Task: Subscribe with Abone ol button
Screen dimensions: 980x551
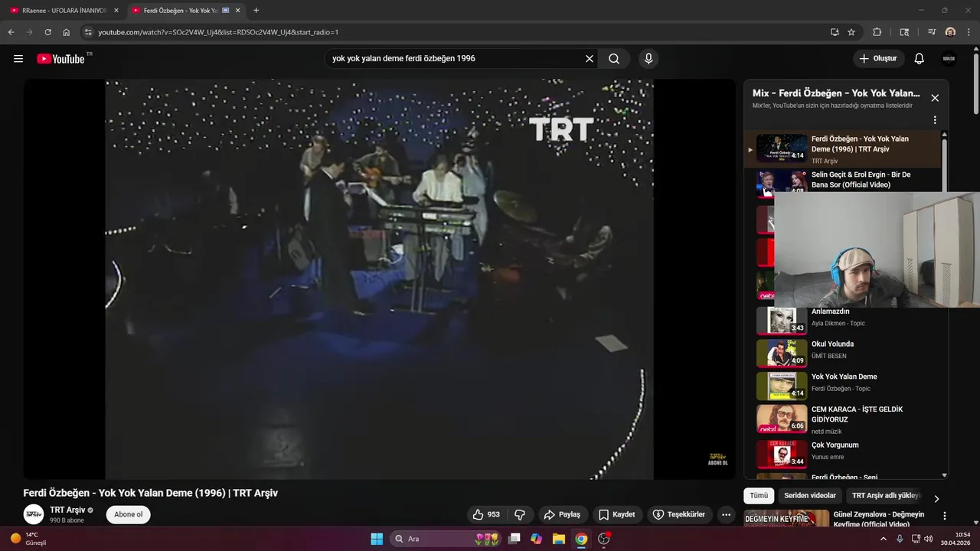Action: [128, 514]
